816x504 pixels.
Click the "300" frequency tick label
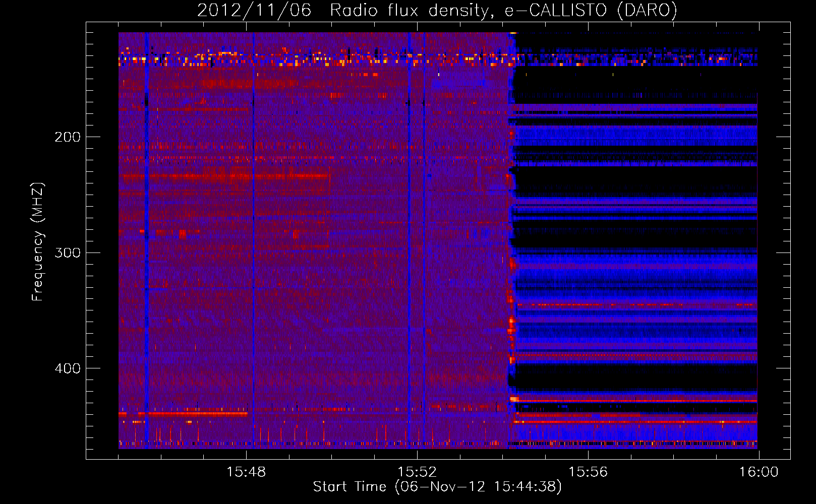[x=67, y=253]
